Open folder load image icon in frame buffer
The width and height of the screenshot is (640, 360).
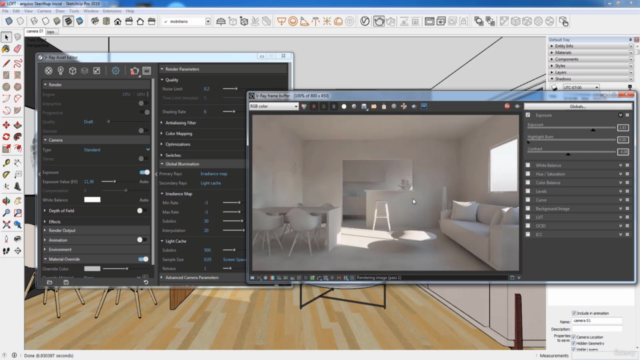[374, 106]
